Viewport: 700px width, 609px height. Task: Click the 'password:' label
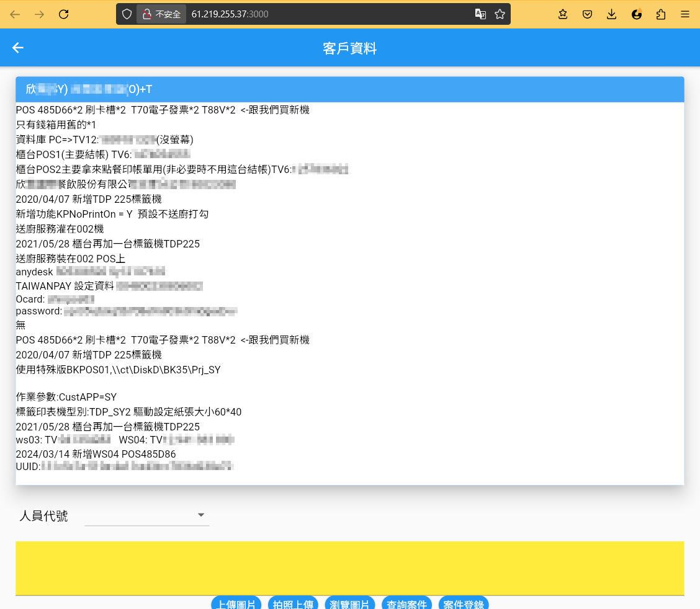39,311
